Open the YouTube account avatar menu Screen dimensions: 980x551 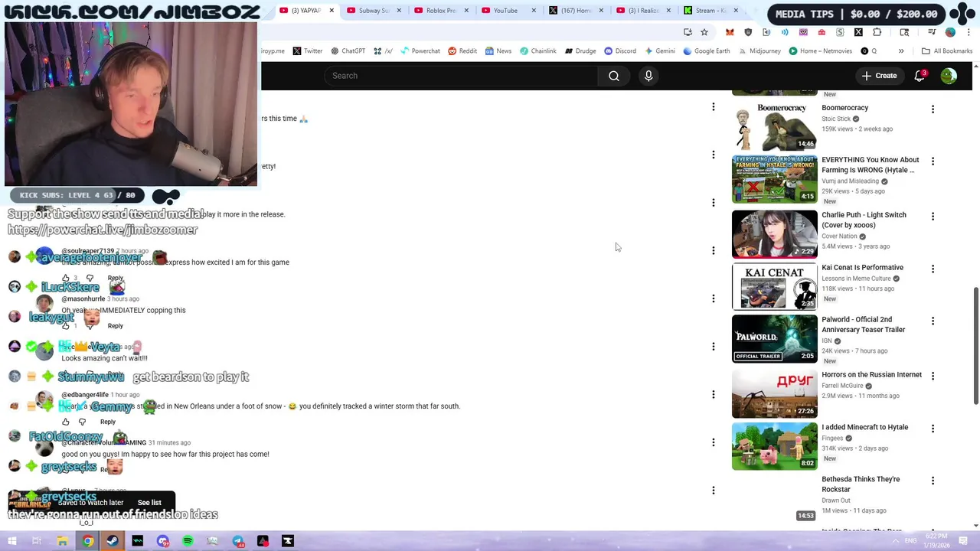pyautogui.click(x=949, y=76)
